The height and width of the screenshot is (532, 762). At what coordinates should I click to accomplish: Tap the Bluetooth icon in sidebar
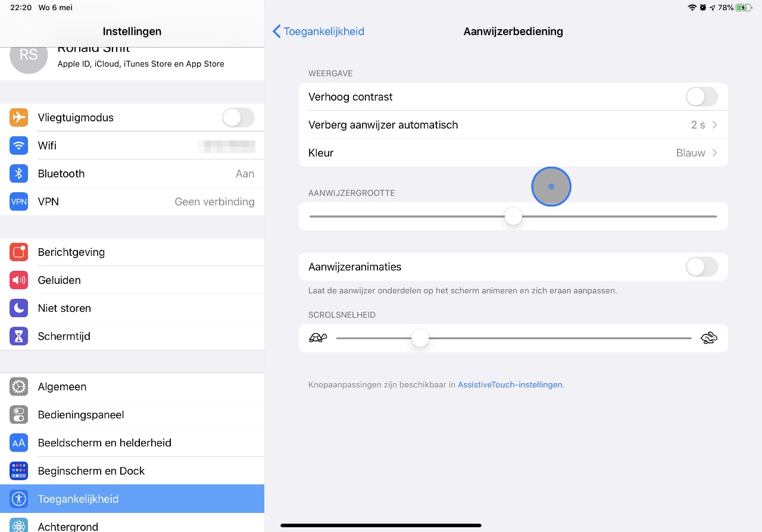(19, 174)
